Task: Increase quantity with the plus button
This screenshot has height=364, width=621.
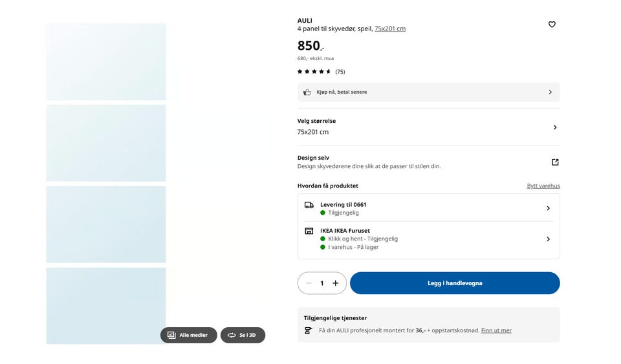Action: (336, 283)
